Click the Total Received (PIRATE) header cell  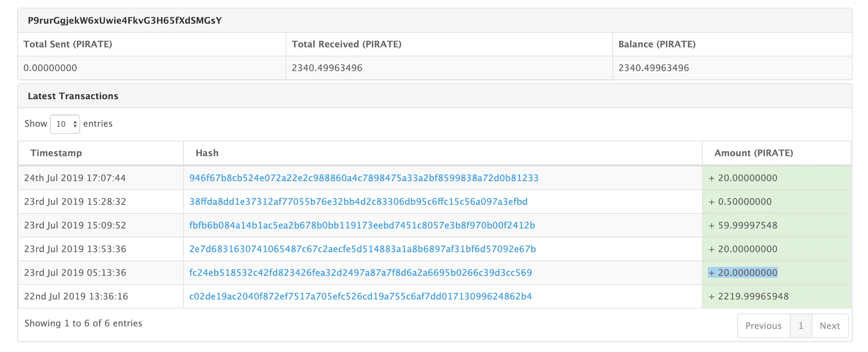(x=449, y=44)
